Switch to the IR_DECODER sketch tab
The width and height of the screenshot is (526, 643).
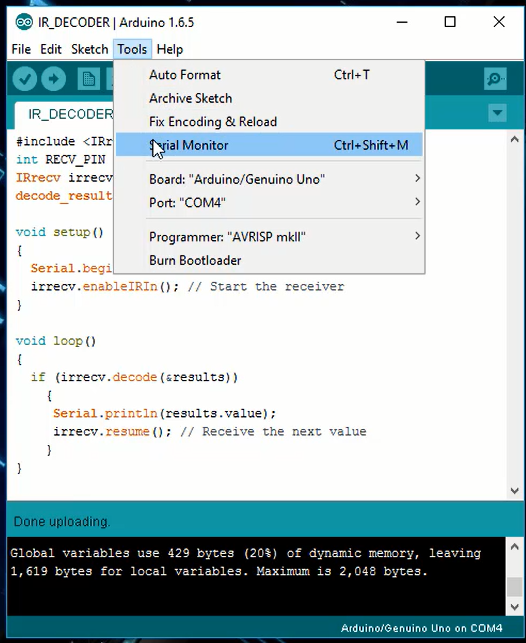(x=65, y=114)
